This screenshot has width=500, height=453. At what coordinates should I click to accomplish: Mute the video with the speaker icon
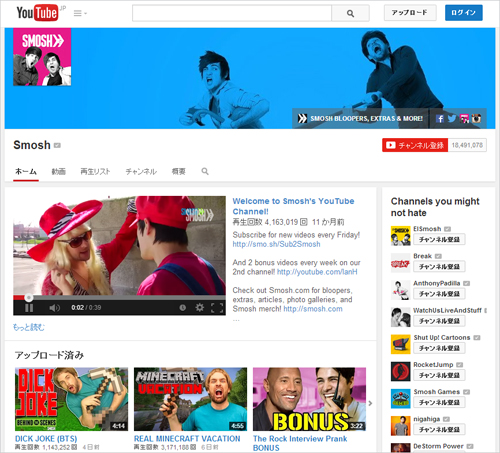(54, 308)
